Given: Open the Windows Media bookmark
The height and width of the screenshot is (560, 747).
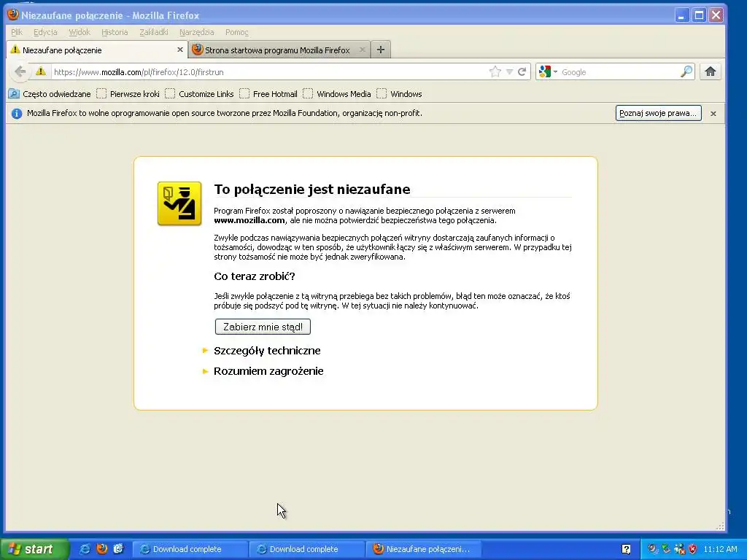Looking at the screenshot, I should (337, 94).
